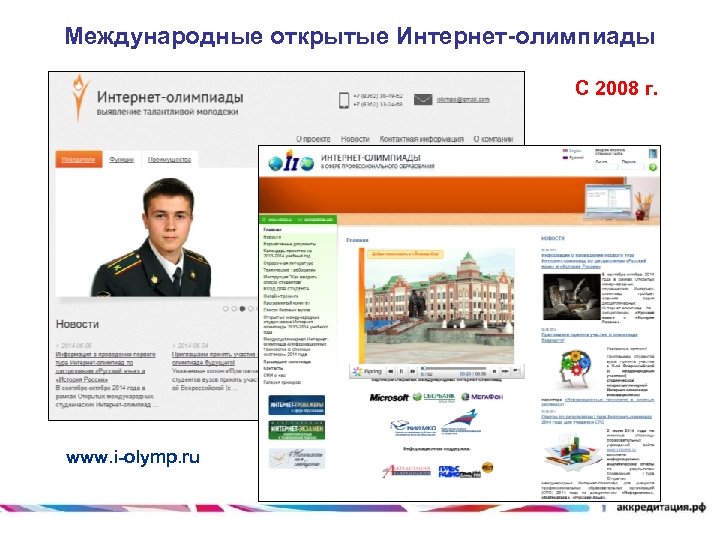Click the globe 'IIO' logo of the front site
Image resolution: width=720 pixels, height=540 pixels.
point(291,161)
